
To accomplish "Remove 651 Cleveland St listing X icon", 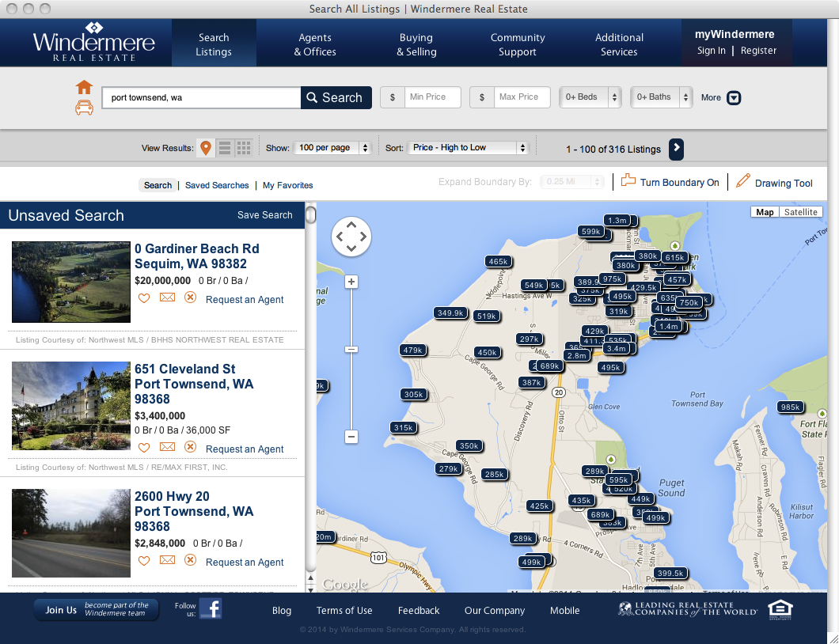I will [190, 447].
